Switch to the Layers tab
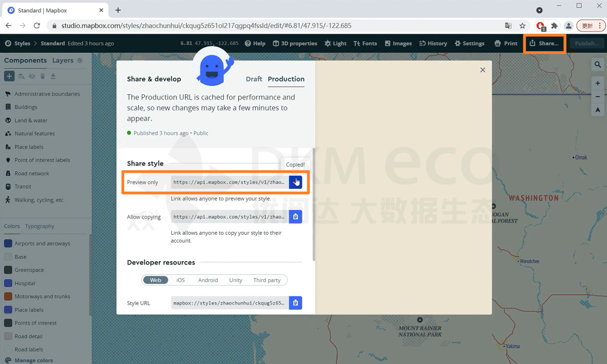 point(63,60)
